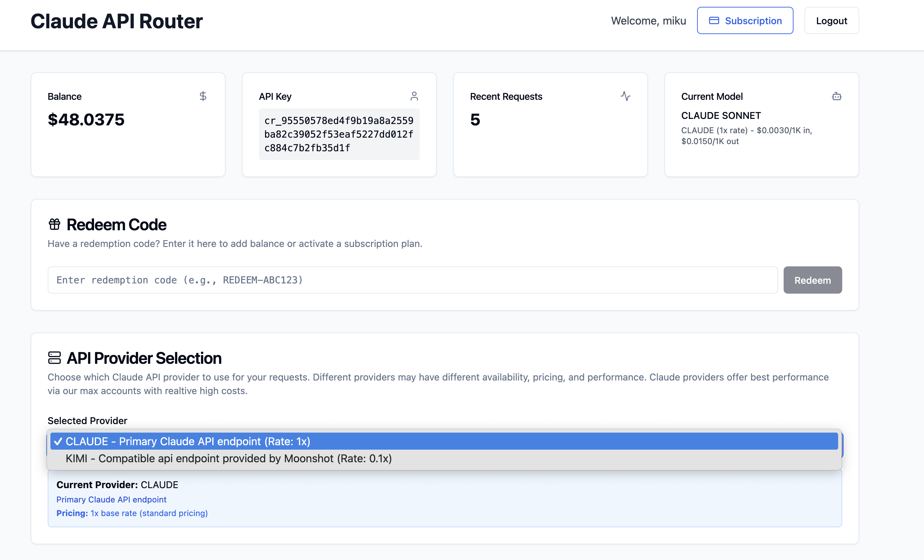Click the $48.0375 balance amount
Viewport: 924px width, 560px height.
86,120
